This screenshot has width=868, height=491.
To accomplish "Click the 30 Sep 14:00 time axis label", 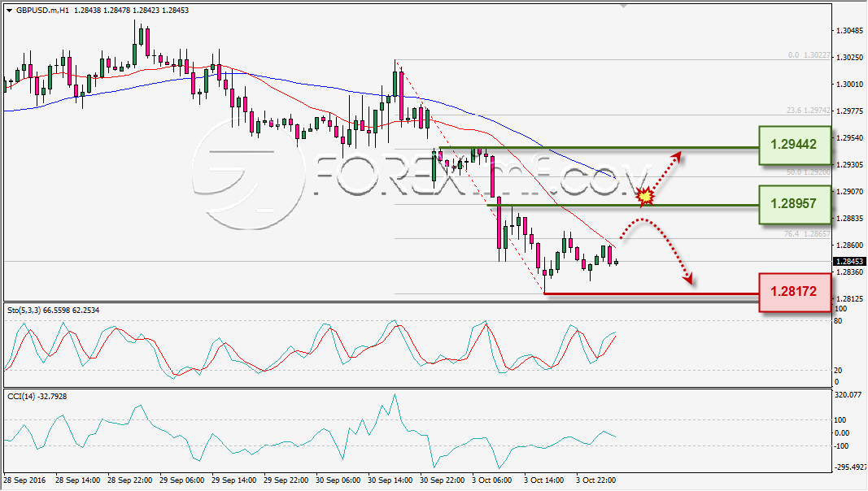I will [x=390, y=480].
